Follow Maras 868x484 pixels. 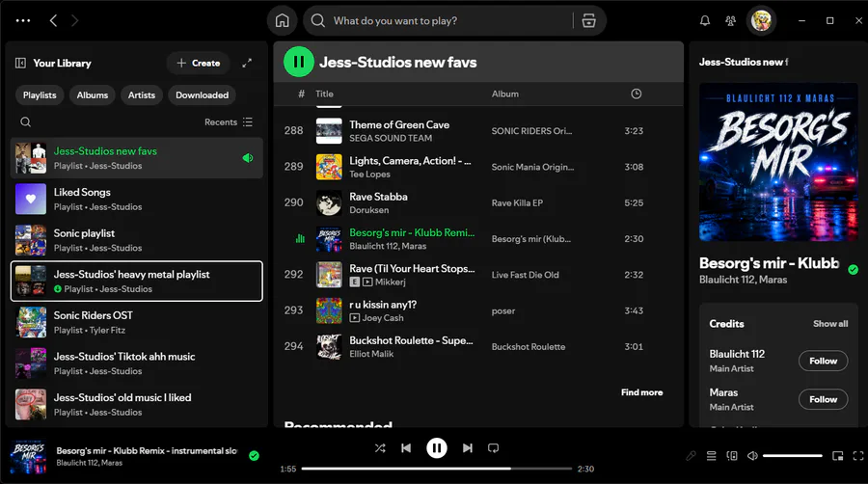pyautogui.click(x=823, y=399)
